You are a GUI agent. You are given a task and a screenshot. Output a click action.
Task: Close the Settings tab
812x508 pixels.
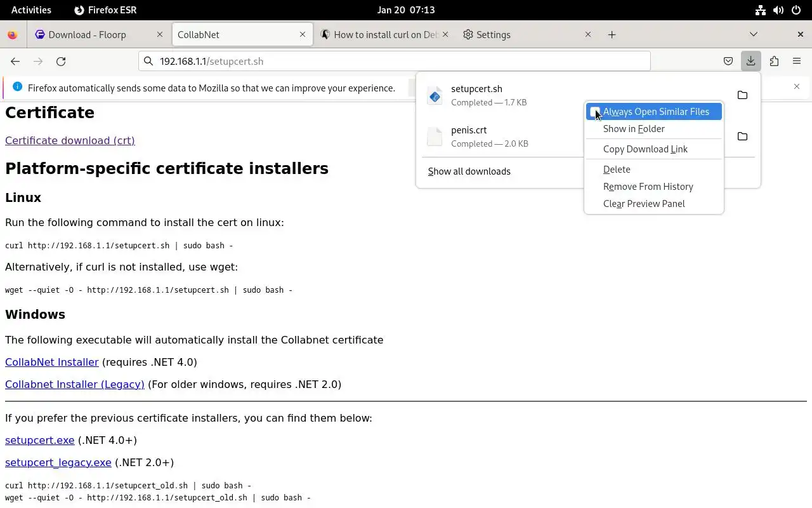coord(588,34)
